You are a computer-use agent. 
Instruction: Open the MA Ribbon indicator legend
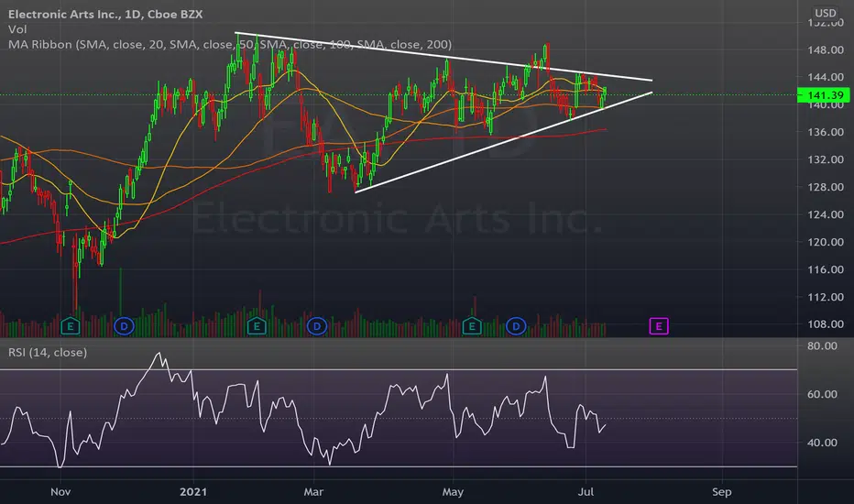(230, 45)
